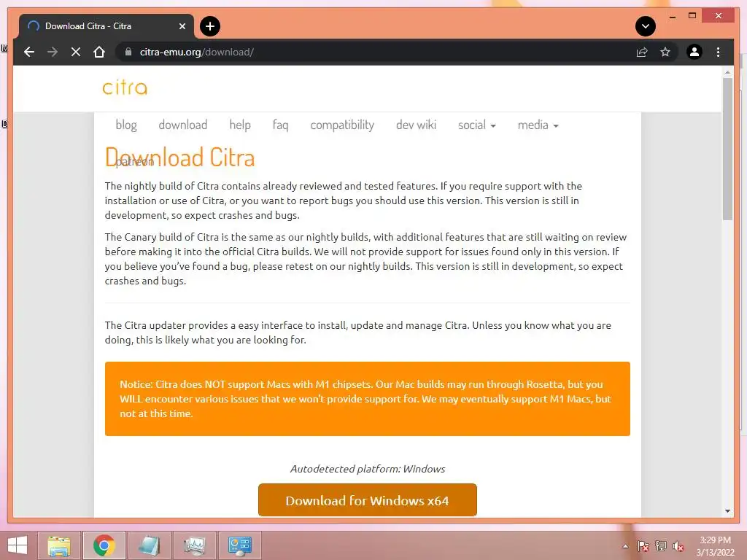Share this page icon

(642, 52)
